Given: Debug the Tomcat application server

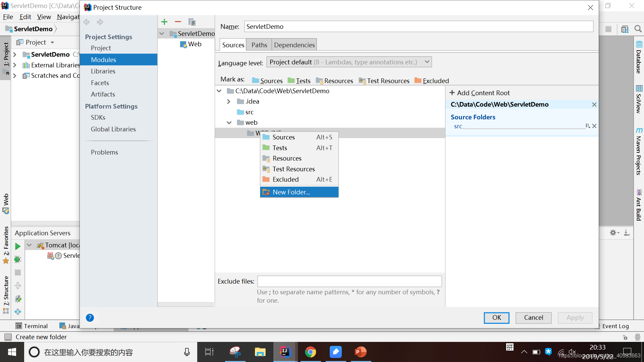Looking at the screenshot, I should [18, 259].
